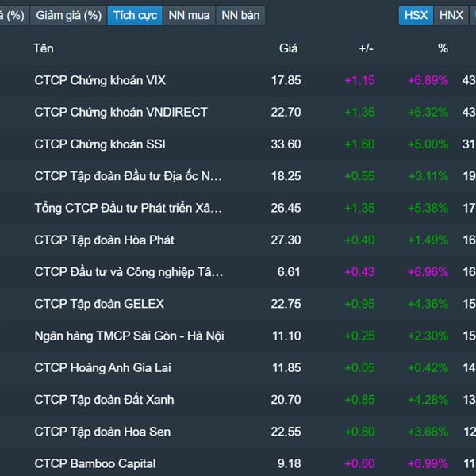Click the +3.11% percentage value
This screenshot has width=476, height=476.
[428, 176]
